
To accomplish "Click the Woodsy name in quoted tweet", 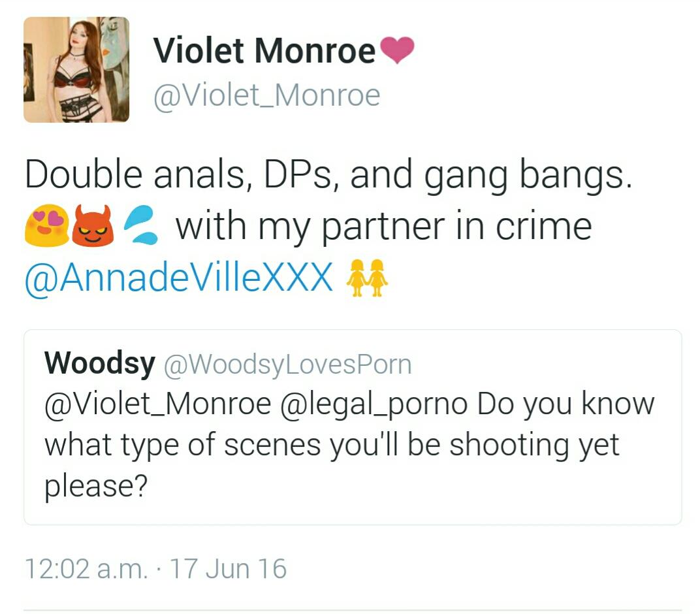I will [x=99, y=363].
